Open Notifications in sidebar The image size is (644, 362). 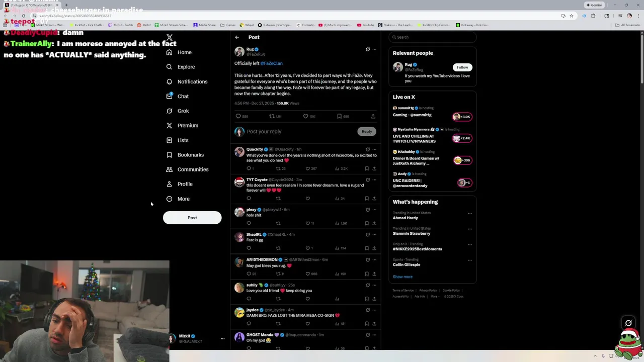(x=186, y=81)
